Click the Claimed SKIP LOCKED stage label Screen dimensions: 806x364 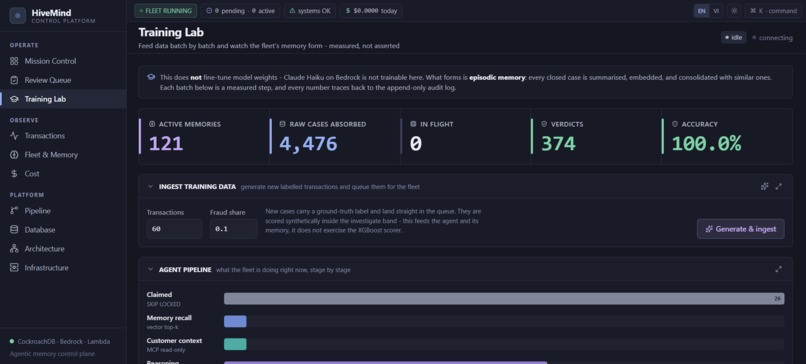tap(163, 299)
